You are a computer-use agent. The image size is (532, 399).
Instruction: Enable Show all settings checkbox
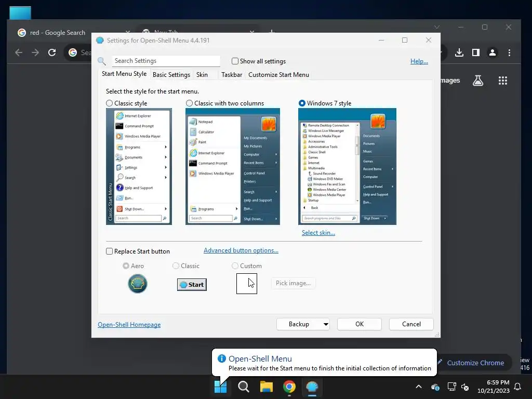pos(235,61)
